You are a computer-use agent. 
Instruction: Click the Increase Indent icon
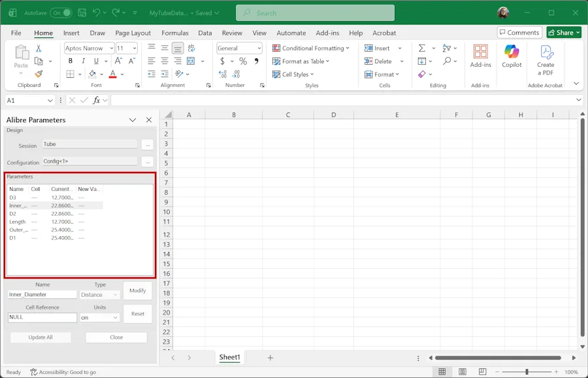coord(165,74)
